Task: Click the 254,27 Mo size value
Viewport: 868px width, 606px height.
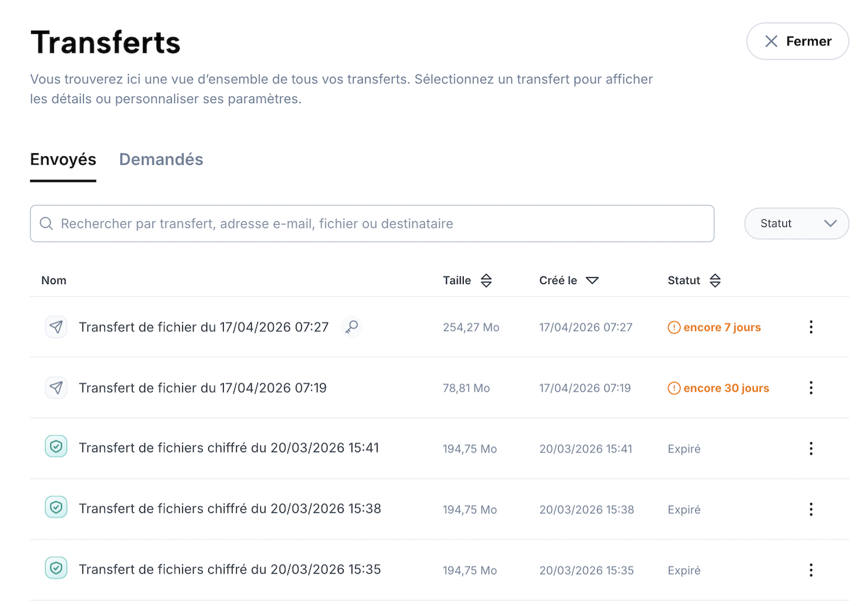Action: [471, 328]
